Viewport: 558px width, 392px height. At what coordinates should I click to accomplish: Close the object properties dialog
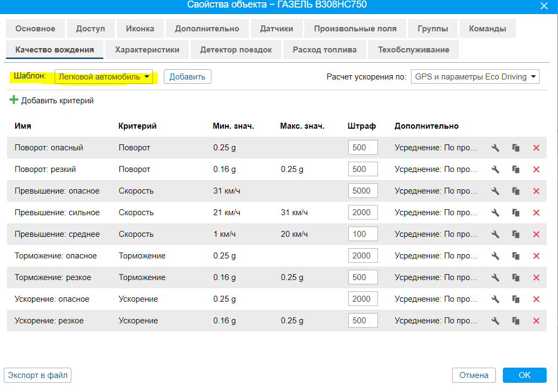pos(544,5)
